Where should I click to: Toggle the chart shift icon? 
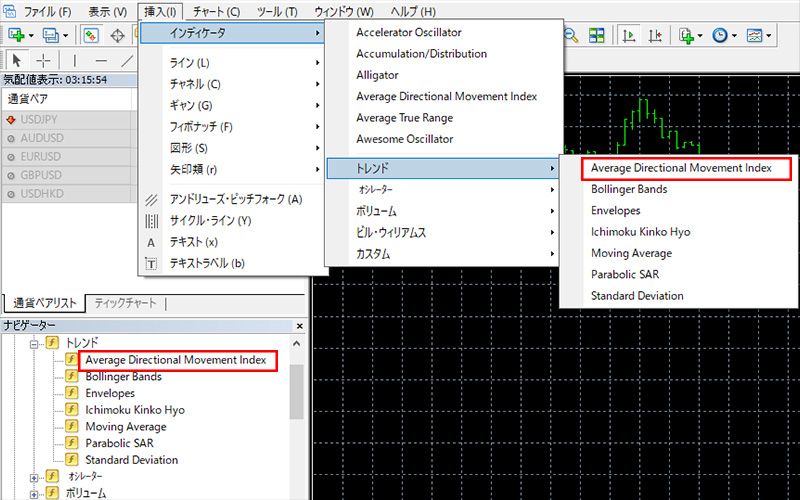[656, 35]
